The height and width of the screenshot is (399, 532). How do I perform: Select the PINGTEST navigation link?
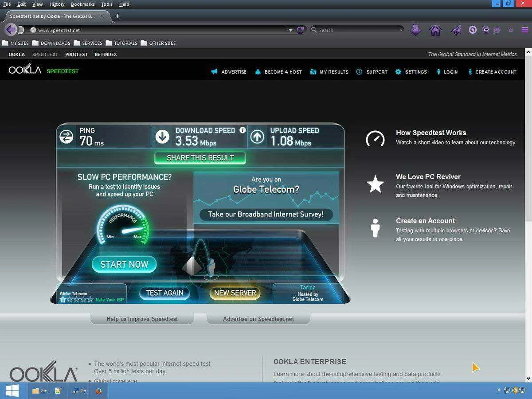pos(77,55)
